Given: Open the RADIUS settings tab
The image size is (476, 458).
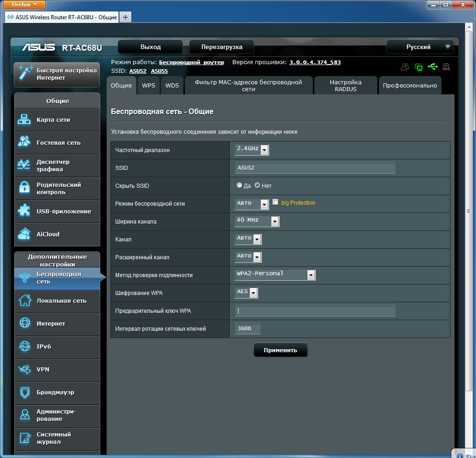Looking at the screenshot, I should click(x=346, y=85).
